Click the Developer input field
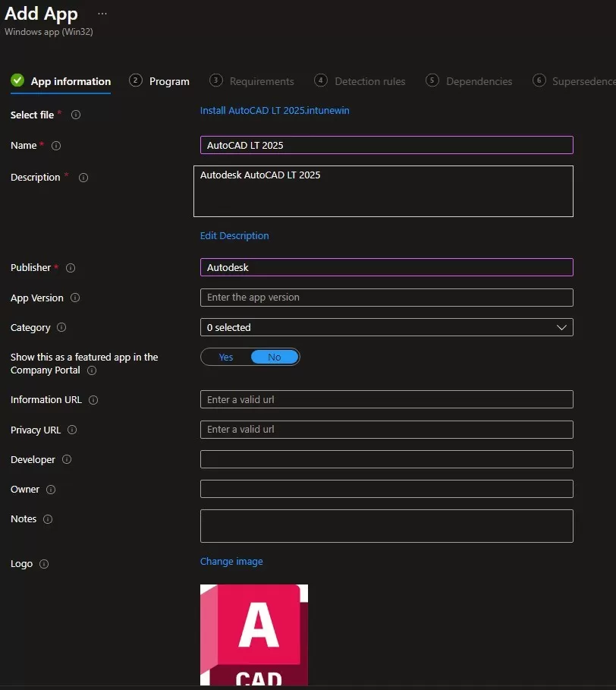 coord(386,459)
